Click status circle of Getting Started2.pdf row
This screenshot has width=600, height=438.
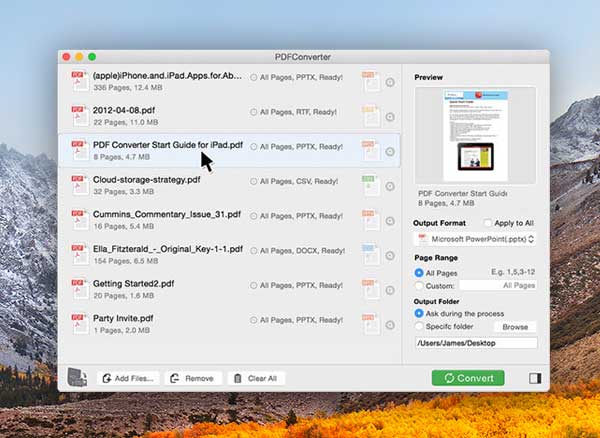pyautogui.click(x=253, y=285)
